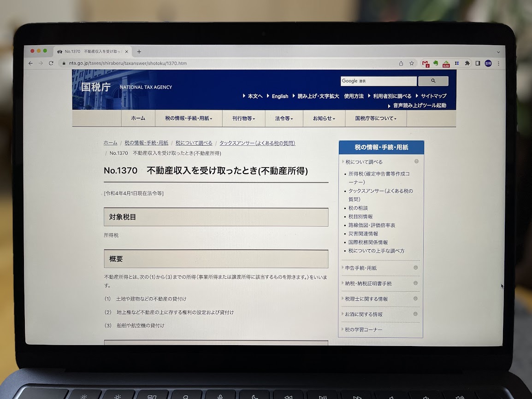532x399 pixels.
Task: Click the Evernote elephant extension icon
Action: 436,63
